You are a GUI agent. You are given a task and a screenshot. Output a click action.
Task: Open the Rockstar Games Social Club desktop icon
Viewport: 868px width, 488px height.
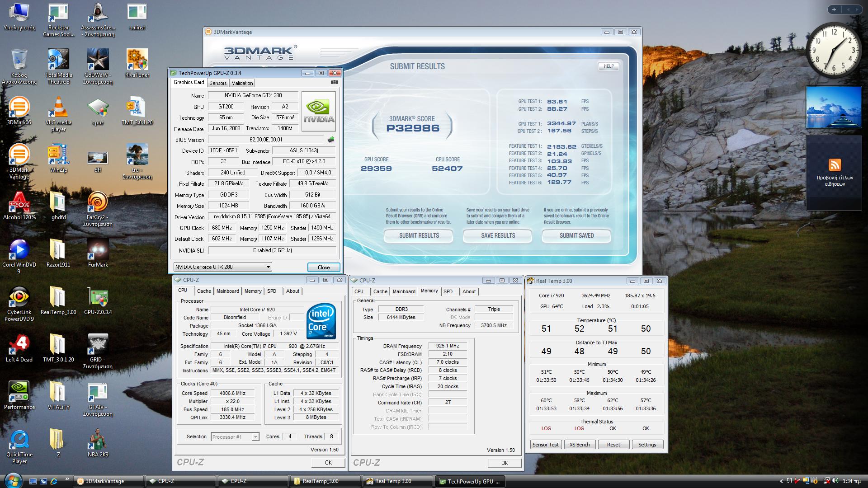[x=59, y=20]
